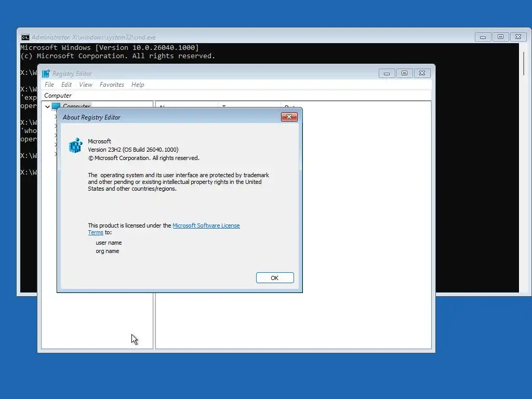532x399 pixels.
Task: Click the 'Version 23H2 (OS Build 26040.1000)' text
Action: (x=133, y=150)
